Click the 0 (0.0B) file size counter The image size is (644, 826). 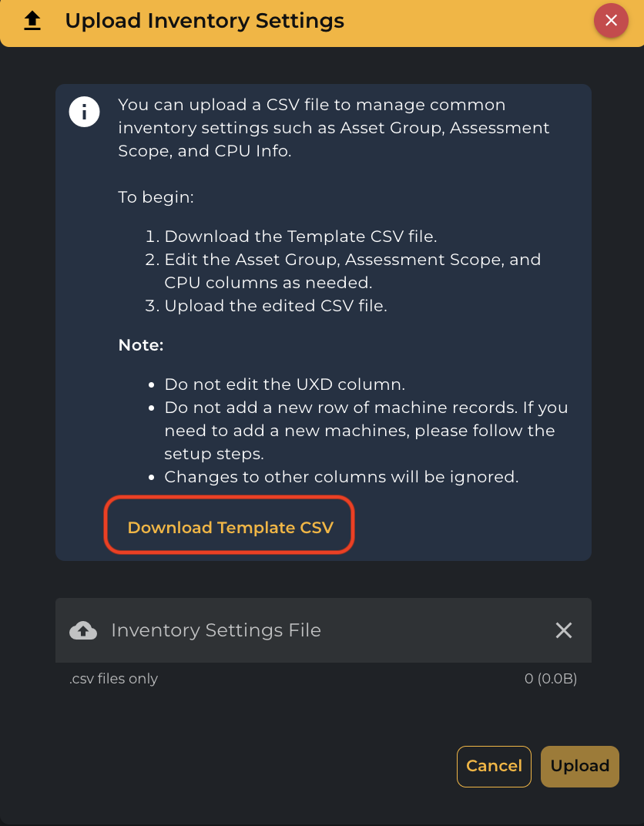[550, 679]
